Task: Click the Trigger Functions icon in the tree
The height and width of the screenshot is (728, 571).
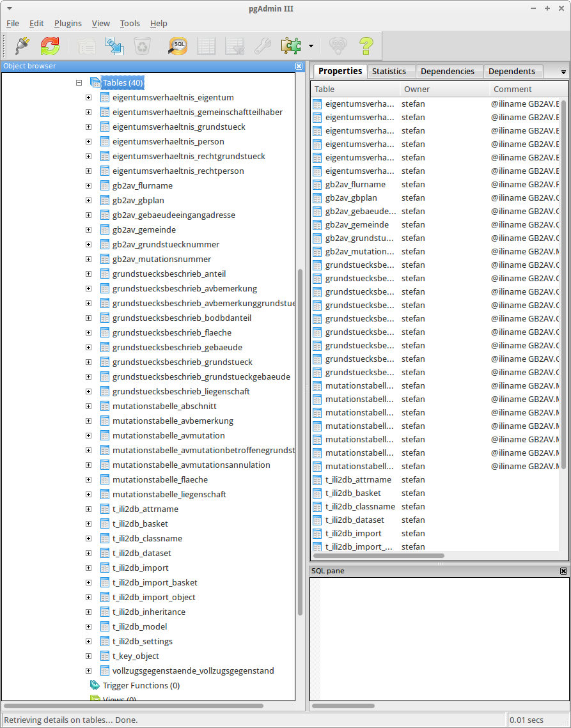Action: 95,685
